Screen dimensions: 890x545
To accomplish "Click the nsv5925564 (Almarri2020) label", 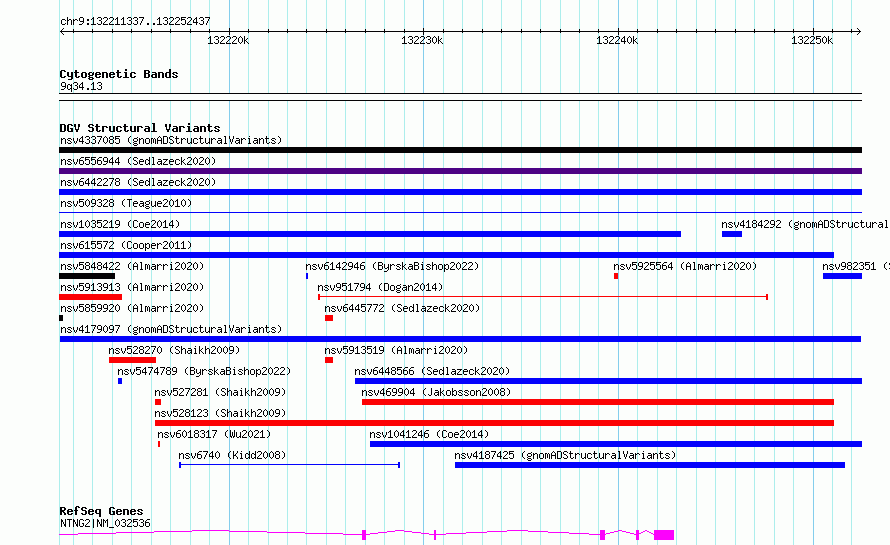I will pyautogui.click(x=685, y=266).
